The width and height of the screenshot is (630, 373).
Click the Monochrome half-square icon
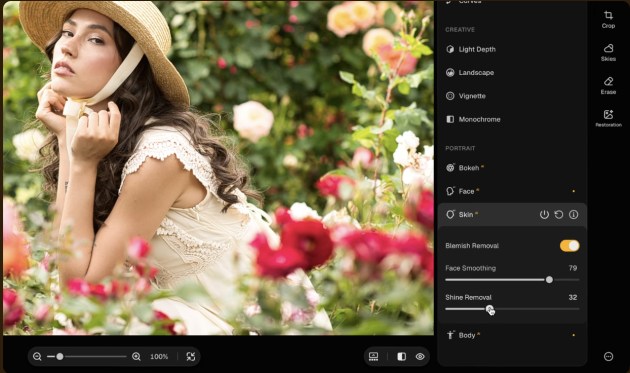[x=450, y=119]
